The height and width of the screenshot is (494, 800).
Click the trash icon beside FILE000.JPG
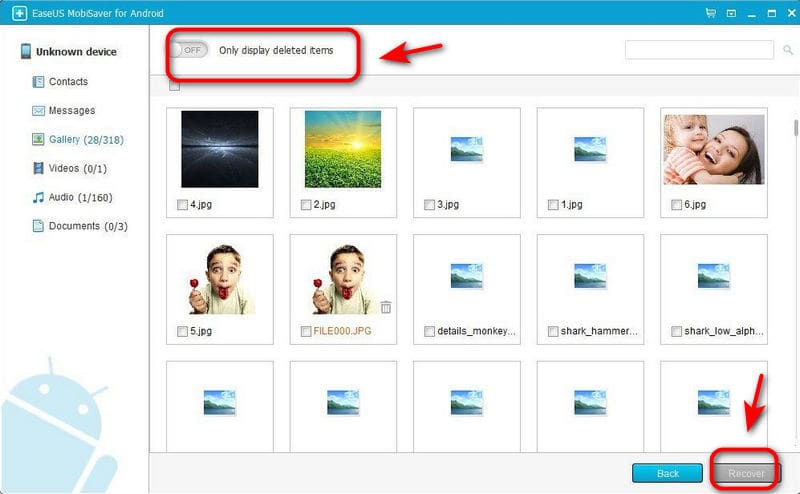(386, 307)
